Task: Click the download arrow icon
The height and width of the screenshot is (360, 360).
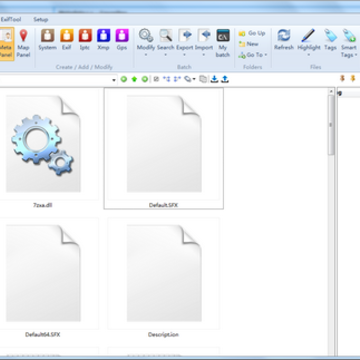Action: coord(215,79)
